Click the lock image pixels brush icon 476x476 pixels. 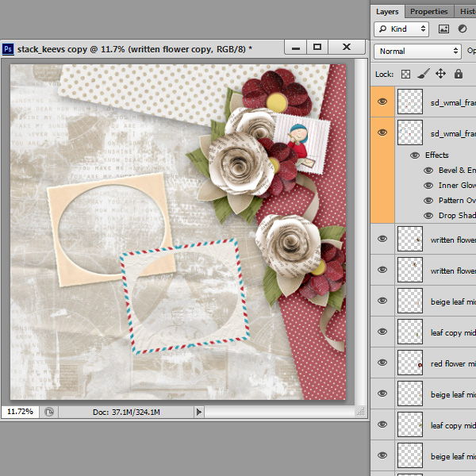tap(424, 74)
